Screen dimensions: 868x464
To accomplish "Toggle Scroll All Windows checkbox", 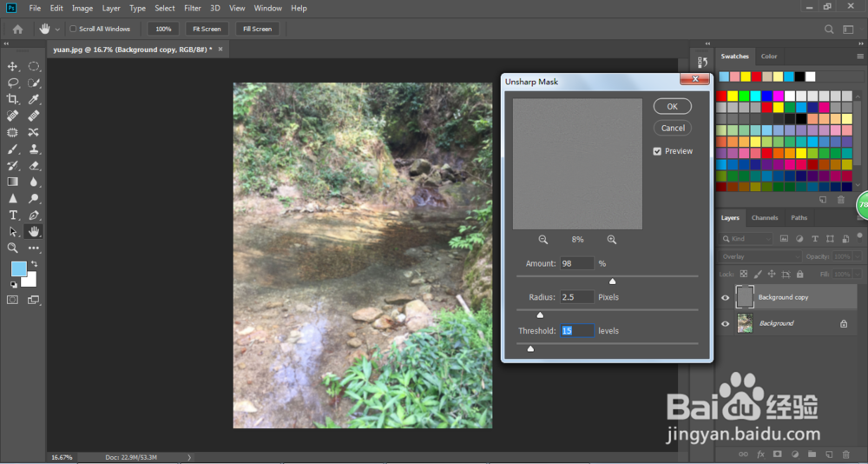I will [x=73, y=29].
